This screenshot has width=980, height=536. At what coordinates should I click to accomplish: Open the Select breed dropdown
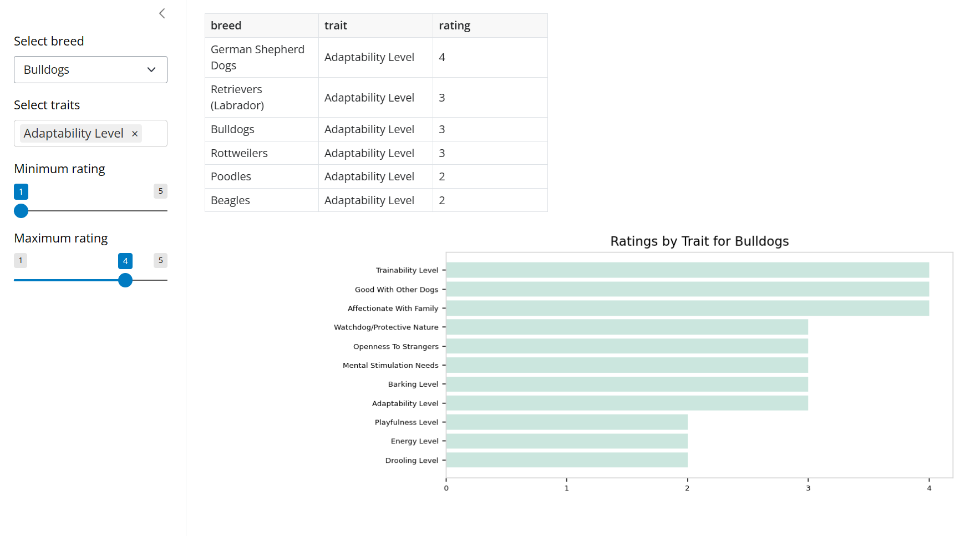[90, 70]
